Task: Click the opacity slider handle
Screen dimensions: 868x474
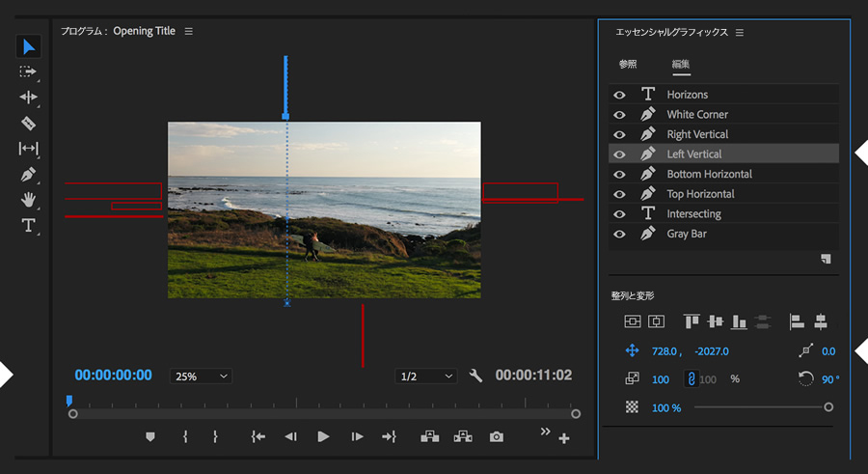Action: [x=827, y=407]
